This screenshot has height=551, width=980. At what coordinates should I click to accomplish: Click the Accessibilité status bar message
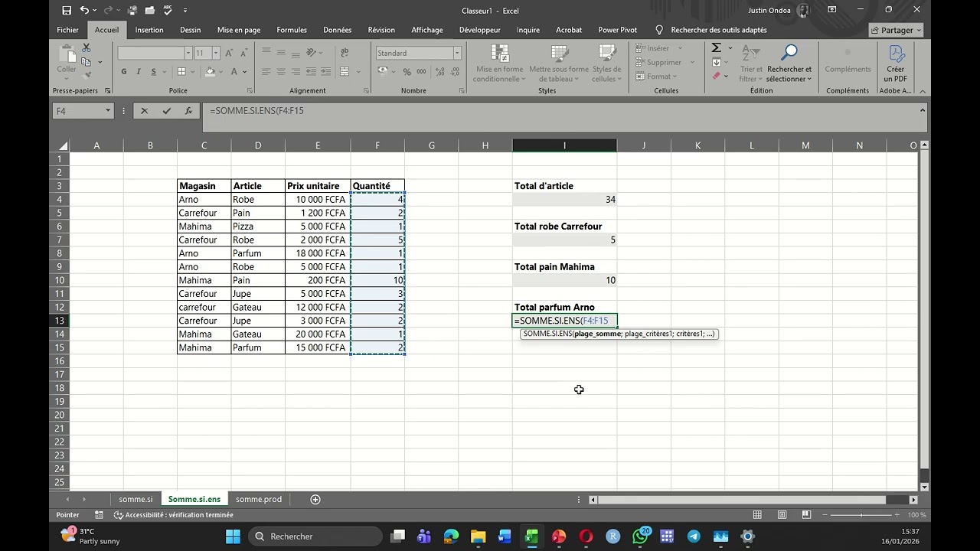pos(173,515)
